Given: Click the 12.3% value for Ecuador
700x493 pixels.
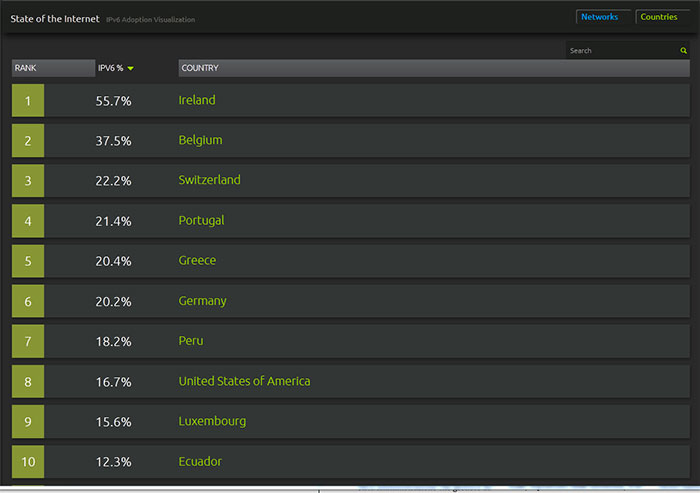Looking at the screenshot, I should coord(113,462).
